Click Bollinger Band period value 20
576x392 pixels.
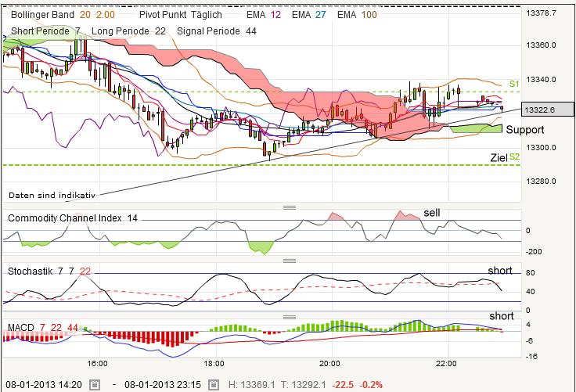[85, 15]
